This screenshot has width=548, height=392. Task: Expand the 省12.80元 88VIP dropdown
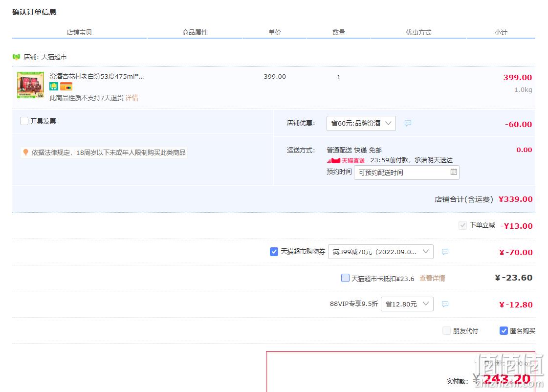pyautogui.click(x=407, y=304)
